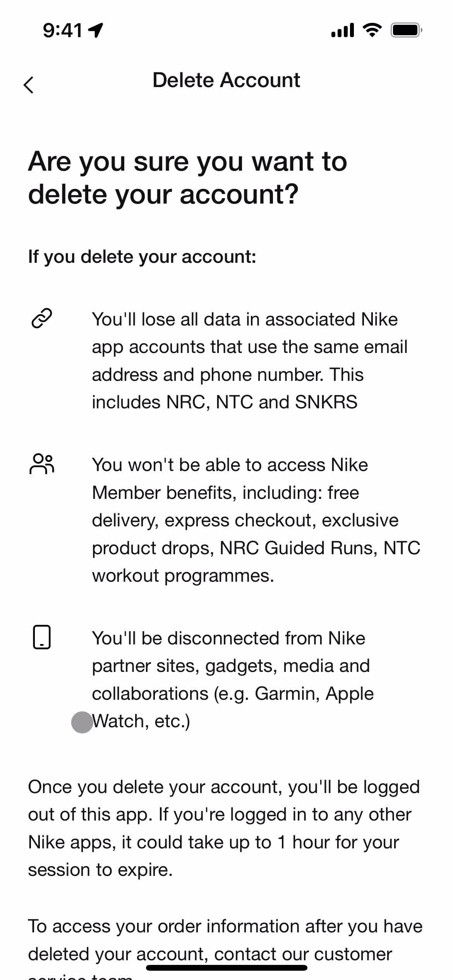
Task: Tap the 9:41 clock time
Action: (62, 30)
